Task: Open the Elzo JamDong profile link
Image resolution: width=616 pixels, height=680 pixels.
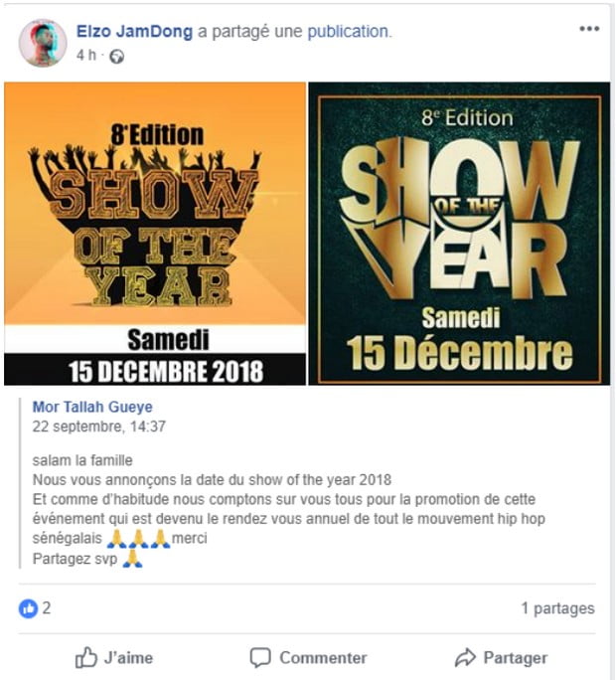Action: pyautogui.click(x=134, y=32)
